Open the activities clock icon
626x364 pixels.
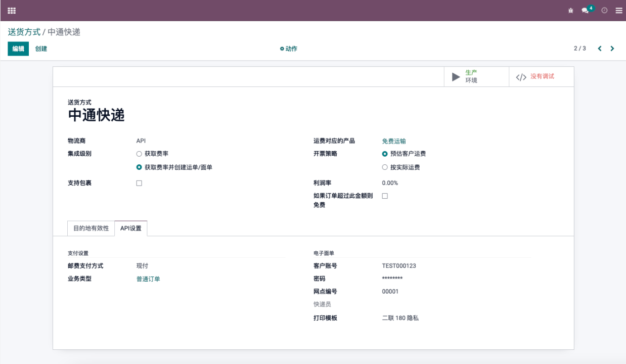coord(604,11)
